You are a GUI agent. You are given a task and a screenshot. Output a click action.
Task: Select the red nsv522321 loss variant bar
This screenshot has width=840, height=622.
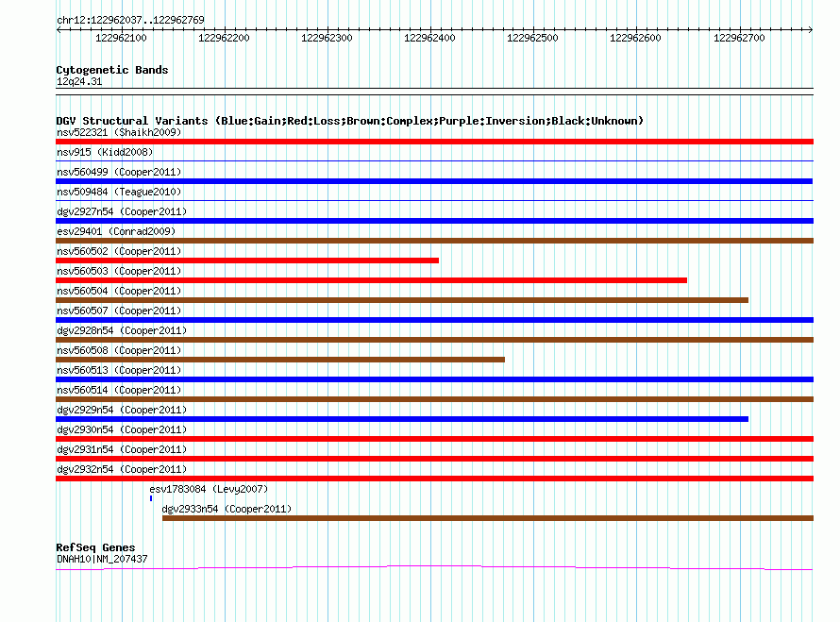pos(434,142)
